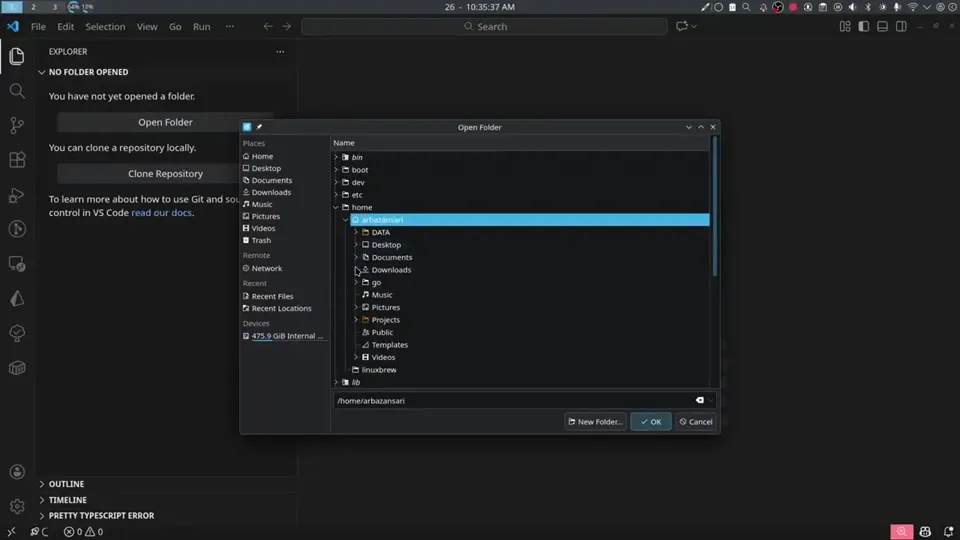Click the Bluetooth icon in system tray
The width and height of the screenshot is (960, 540).
(868, 7)
